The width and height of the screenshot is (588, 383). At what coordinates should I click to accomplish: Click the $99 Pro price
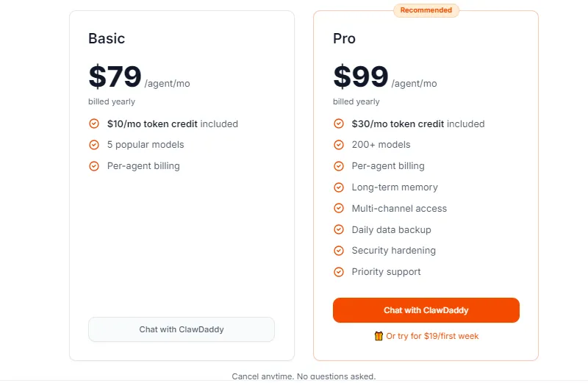pyautogui.click(x=360, y=76)
